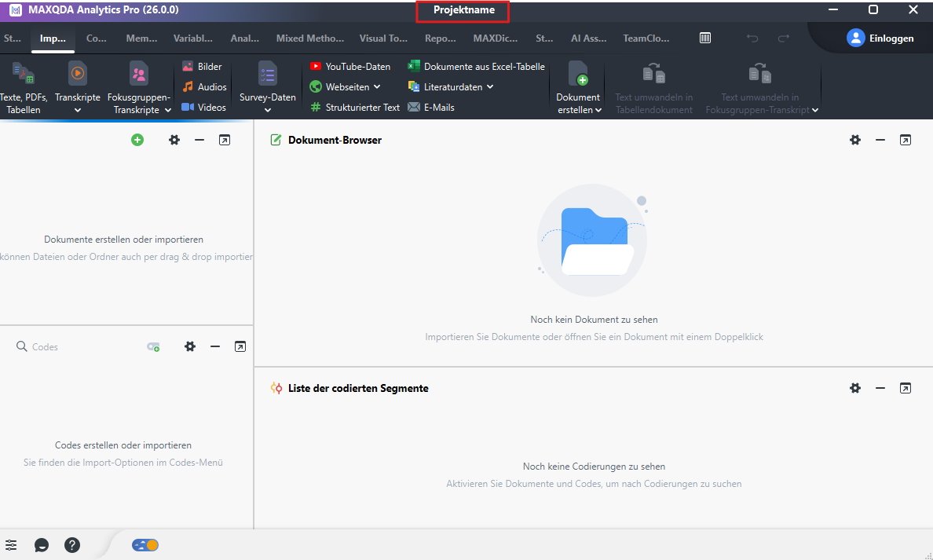Screen dimensions: 933x560
Task: Click 'Dokumente erstellen oder importieren' text
Action: 124,240
